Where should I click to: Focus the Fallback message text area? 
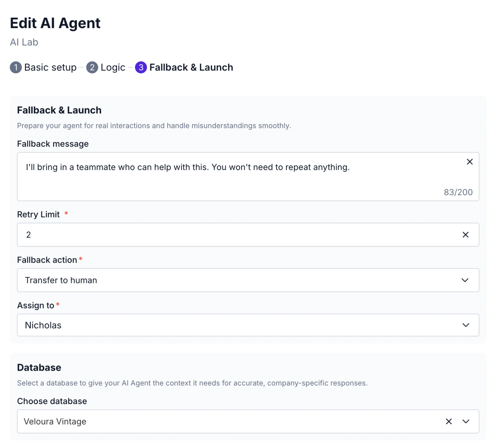248,176
